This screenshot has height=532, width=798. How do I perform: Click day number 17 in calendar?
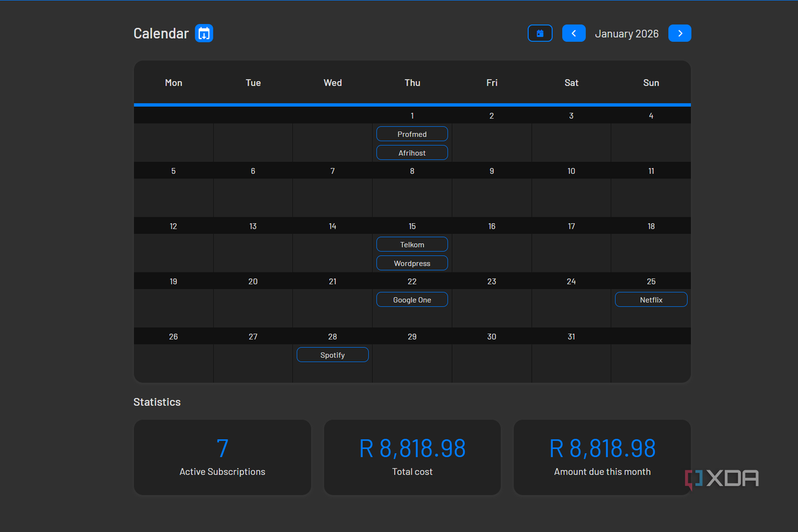pyautogui.click(x=571, y=226)
